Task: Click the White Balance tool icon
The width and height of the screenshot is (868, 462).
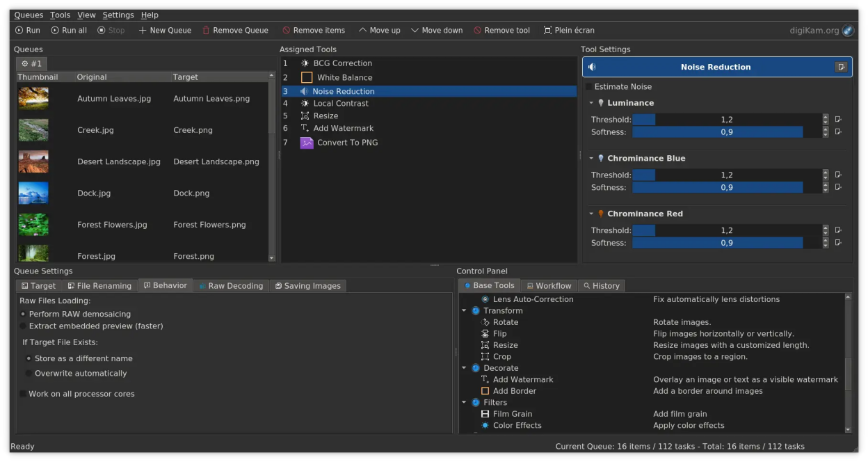Action: (x=307, y=78)
